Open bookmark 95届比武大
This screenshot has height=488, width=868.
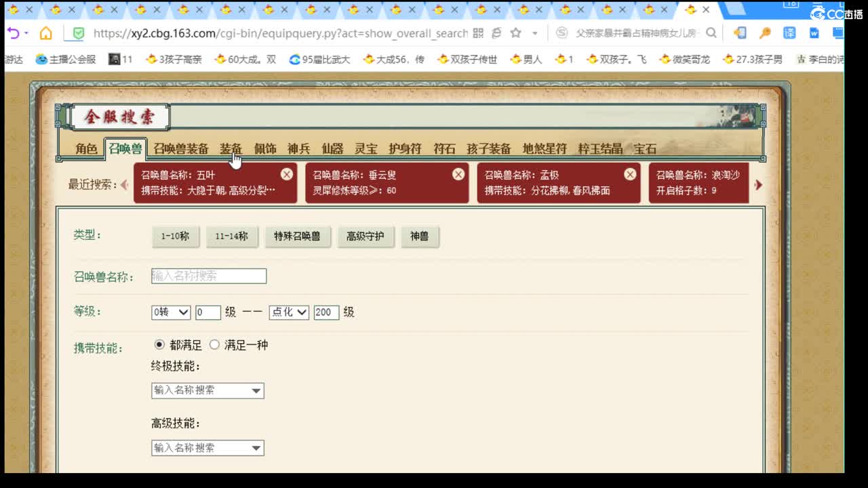319,59
